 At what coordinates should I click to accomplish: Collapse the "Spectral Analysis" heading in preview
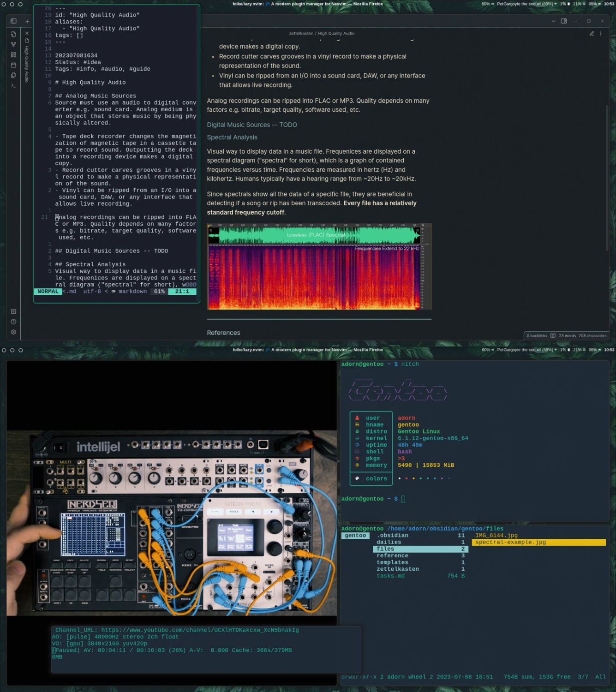coord(232,137)
